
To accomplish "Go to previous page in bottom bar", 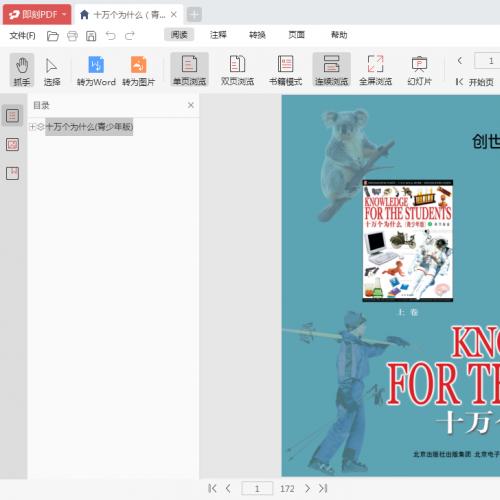I will 228,489.
